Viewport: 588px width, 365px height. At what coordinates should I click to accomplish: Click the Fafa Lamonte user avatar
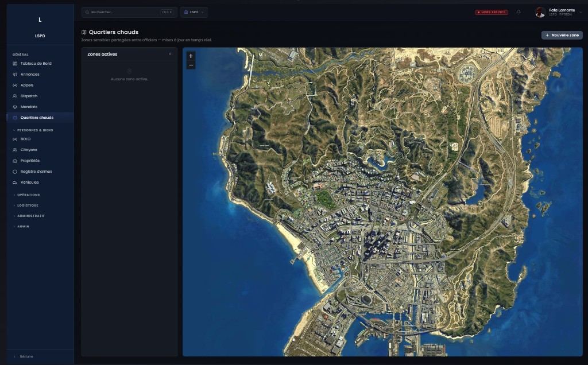[540, 12]
